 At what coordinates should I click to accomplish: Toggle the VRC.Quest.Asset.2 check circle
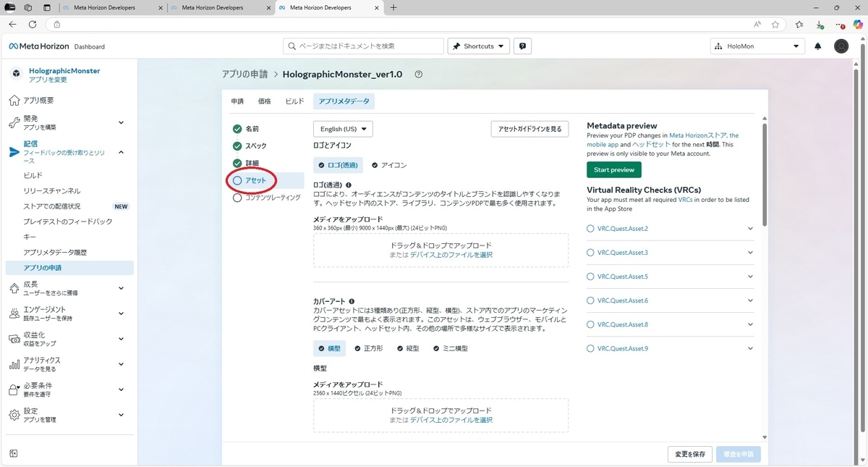click(x=591, y=229)
